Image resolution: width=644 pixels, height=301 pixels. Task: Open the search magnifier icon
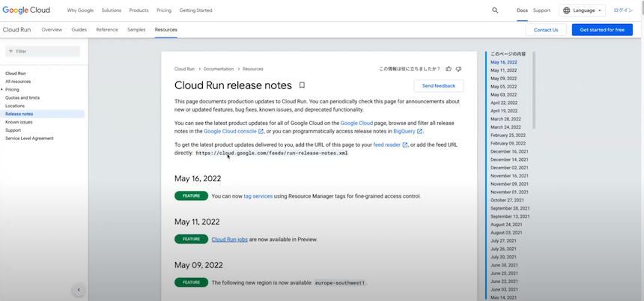tap(495, 10)
